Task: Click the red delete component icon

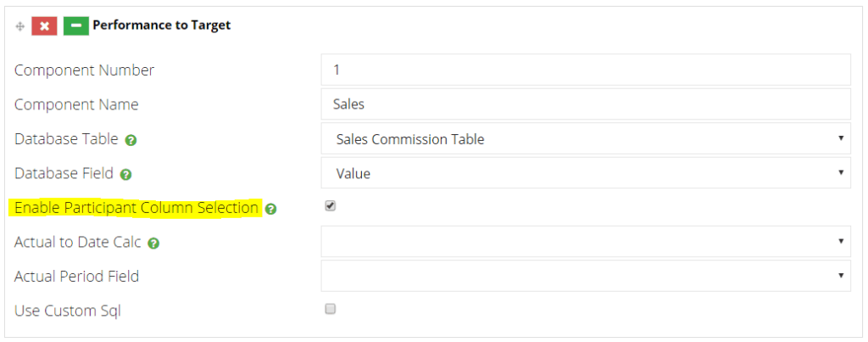Action: pos(44,26)
